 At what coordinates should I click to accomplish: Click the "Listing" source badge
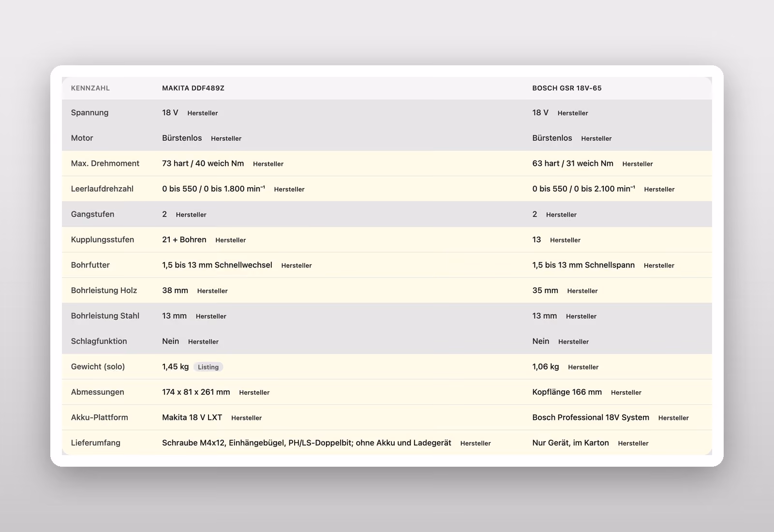click(208, 367)
